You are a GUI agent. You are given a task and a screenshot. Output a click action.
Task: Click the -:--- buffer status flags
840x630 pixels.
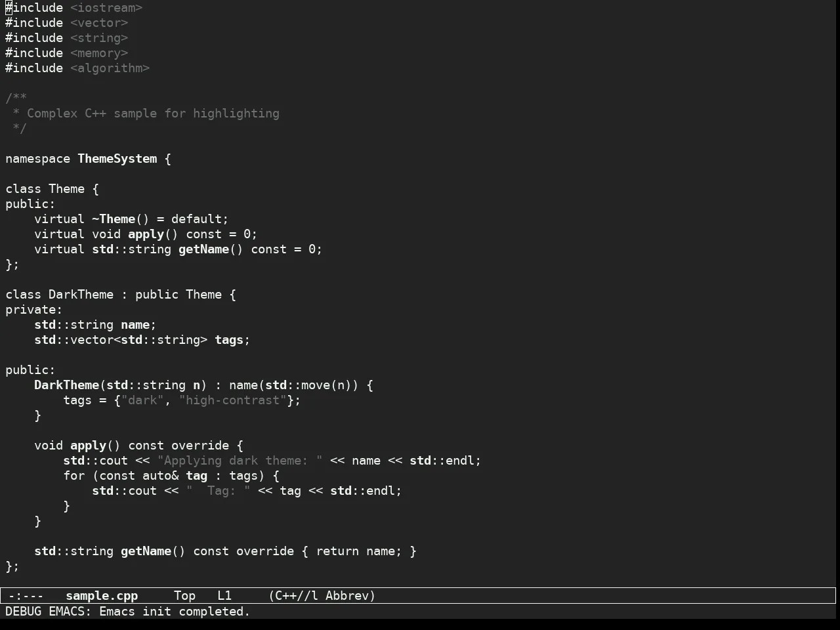[26, 596]
